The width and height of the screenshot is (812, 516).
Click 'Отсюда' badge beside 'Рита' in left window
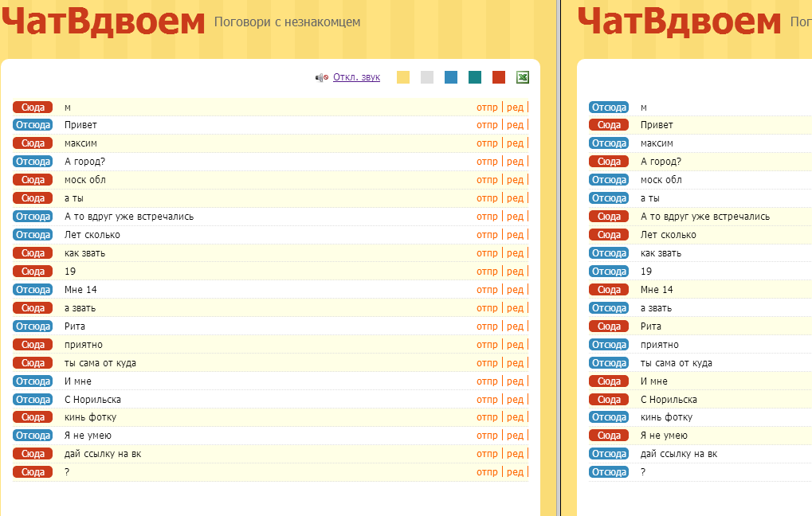(33, 326)
